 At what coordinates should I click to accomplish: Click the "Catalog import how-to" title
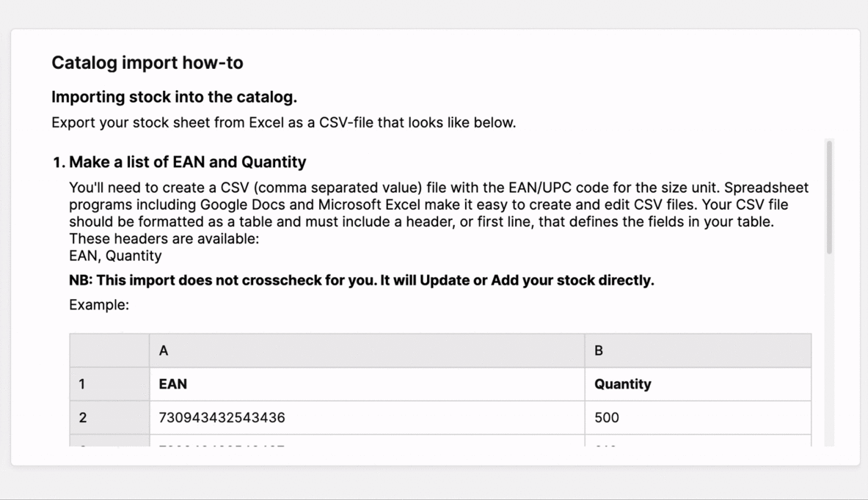[x=147, y=63]
